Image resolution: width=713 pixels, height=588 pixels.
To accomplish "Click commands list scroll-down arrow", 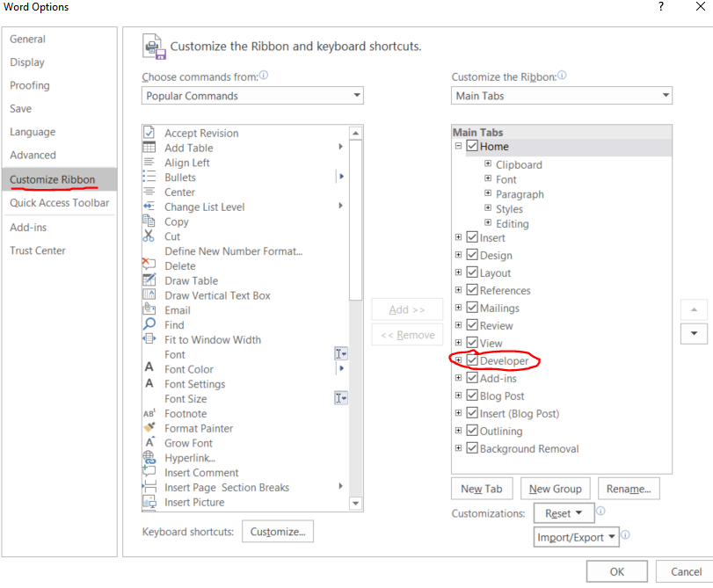I will coord(355,504).
